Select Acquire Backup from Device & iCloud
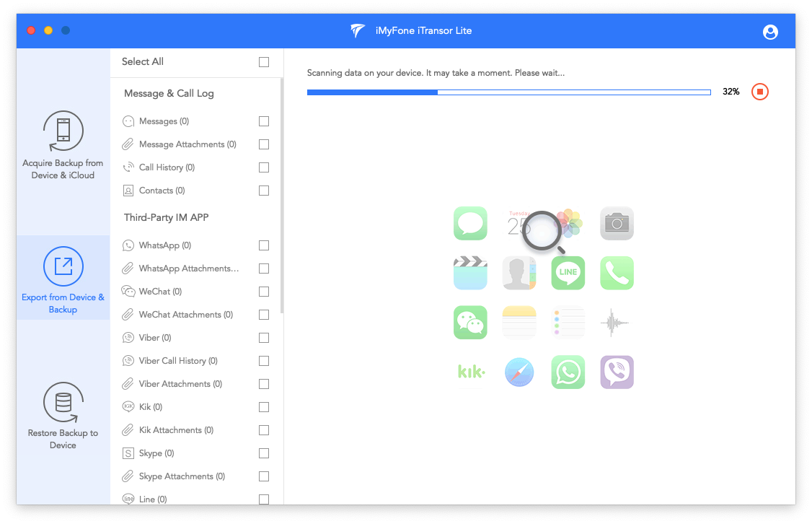The height and width of the screenshot is (524, 812). [x=63, y=146]
